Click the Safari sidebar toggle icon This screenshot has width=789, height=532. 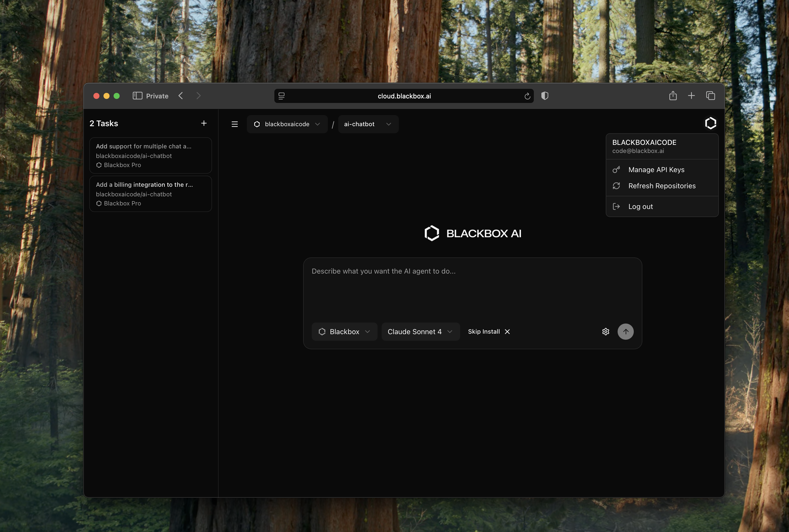137,96
